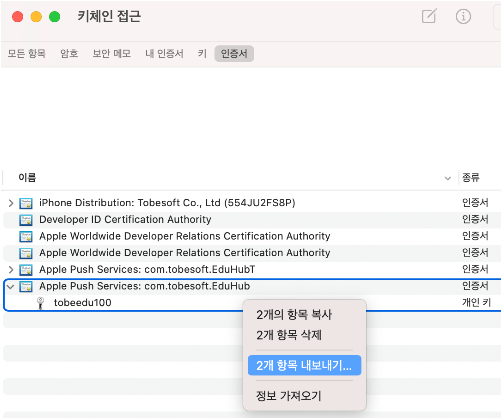Screen dimensions: 502x419
Task: Switch to the '모든 항목' tab
Action: (x=27, y=53)
